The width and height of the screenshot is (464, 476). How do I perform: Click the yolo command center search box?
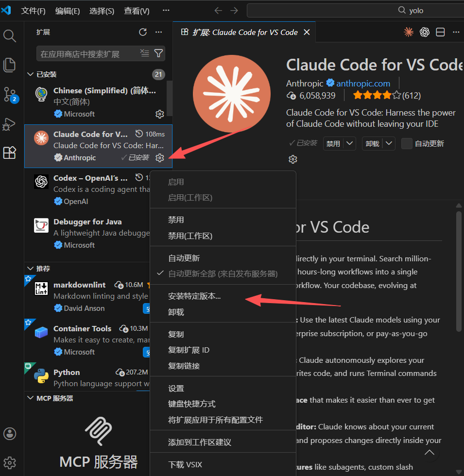point(355,11)
